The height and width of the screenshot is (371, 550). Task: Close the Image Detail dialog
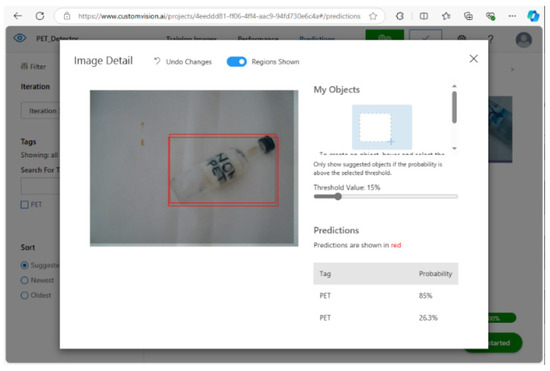click(474, 59)
